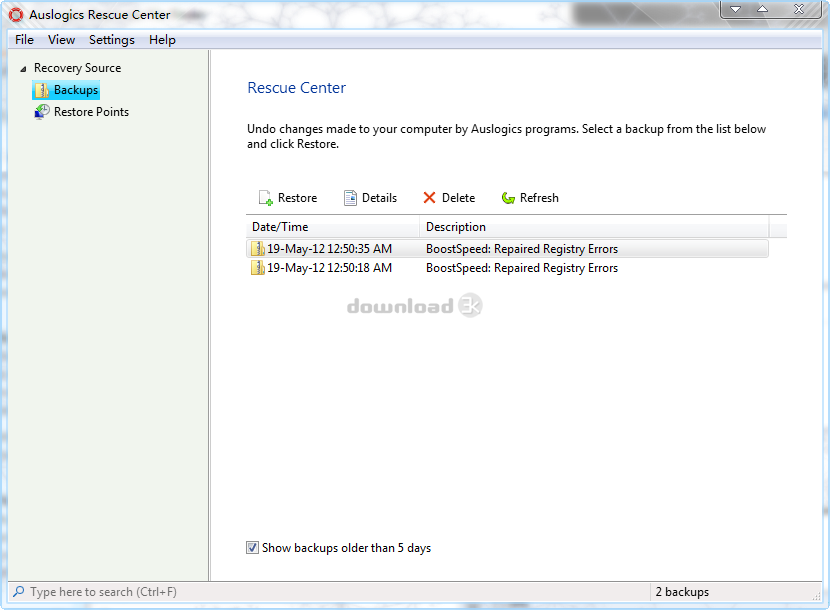Image resolution: width=830 pixels, height=610 pixels.
Task: Click the Restore Points monitor clock icon
Action: pos(42,112)
